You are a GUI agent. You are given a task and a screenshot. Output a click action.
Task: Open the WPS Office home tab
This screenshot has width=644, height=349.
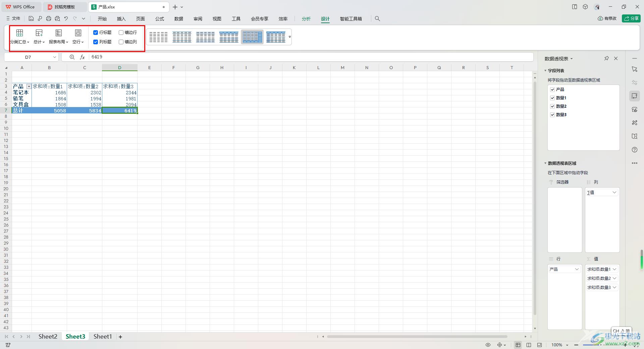pyautogui.click(x=21, y=7)
